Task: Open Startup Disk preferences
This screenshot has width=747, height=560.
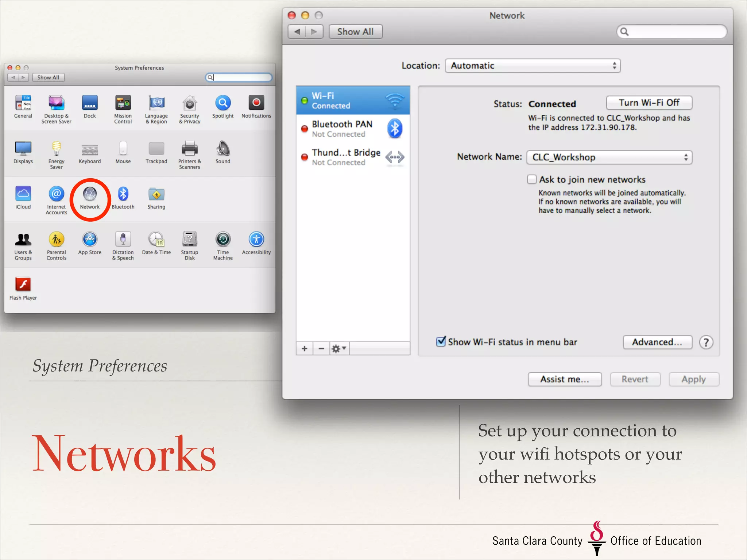Action: pyautogui.click(x=190, y=240)
